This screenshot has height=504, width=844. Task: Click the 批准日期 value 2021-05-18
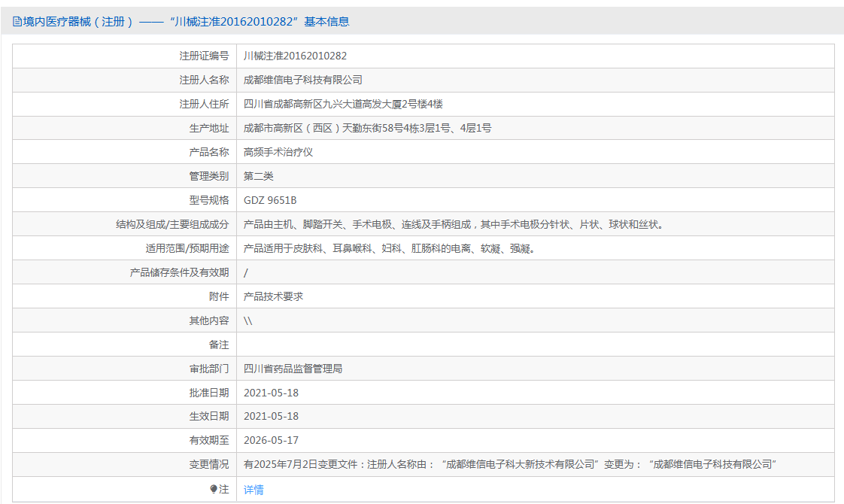(271, 393)
